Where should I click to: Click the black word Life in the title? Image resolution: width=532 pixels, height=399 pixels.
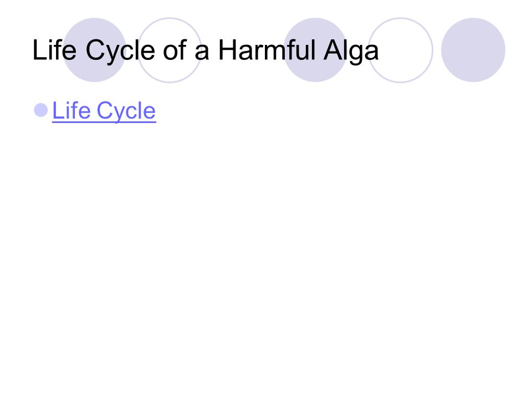point(54,49)
